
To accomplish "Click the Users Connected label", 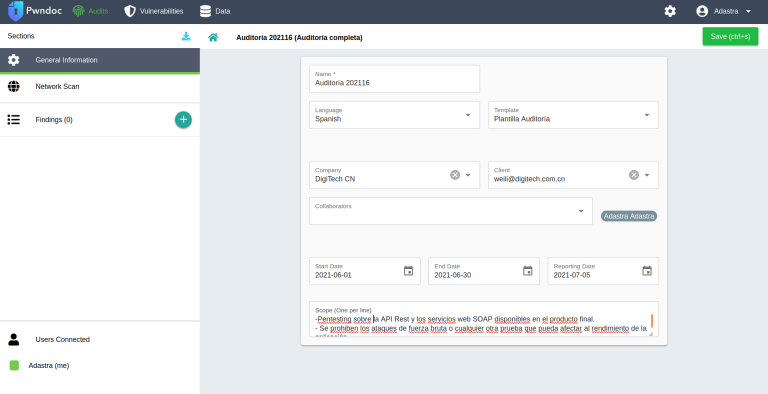I will point(63,340).
